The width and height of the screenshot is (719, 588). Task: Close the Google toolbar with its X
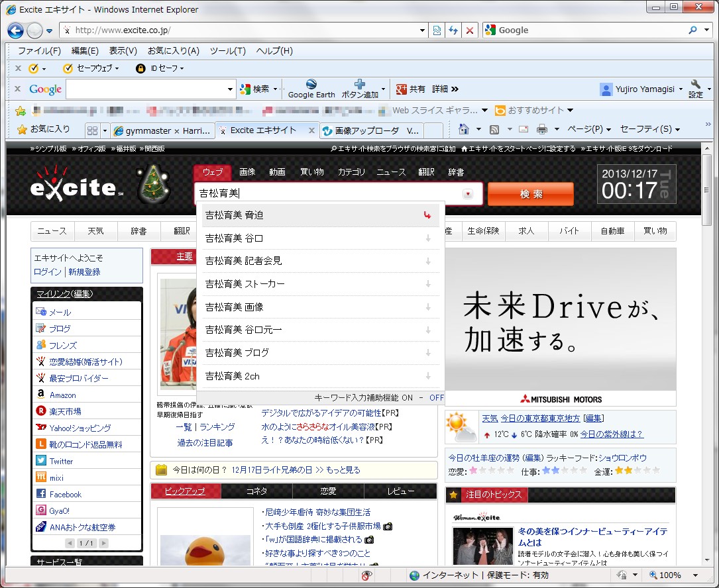coord(17,89)
